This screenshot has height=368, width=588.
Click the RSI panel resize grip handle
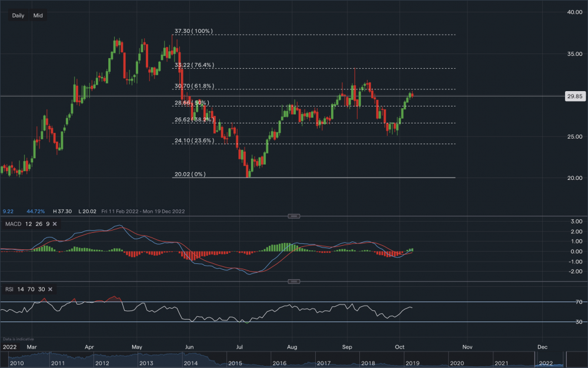pos(293,281)
